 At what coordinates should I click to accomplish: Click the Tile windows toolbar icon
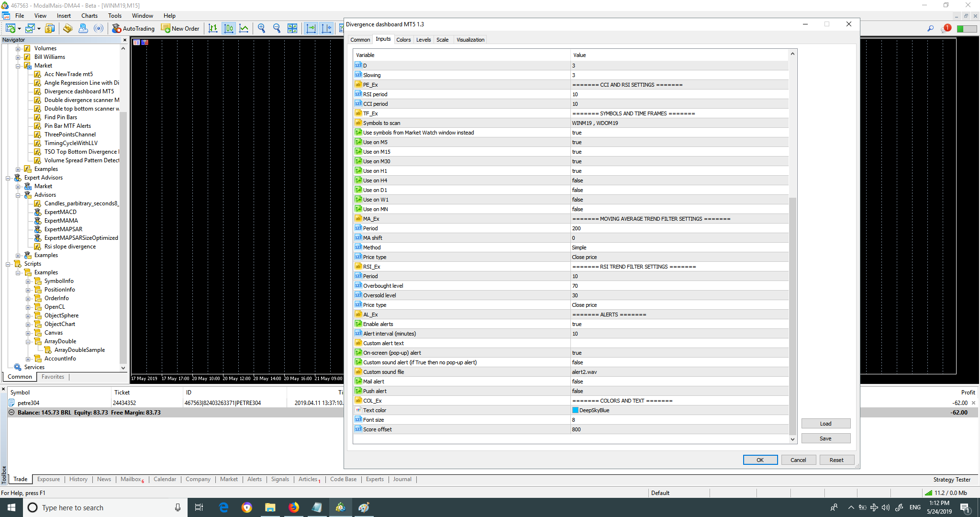coord(292,29)
